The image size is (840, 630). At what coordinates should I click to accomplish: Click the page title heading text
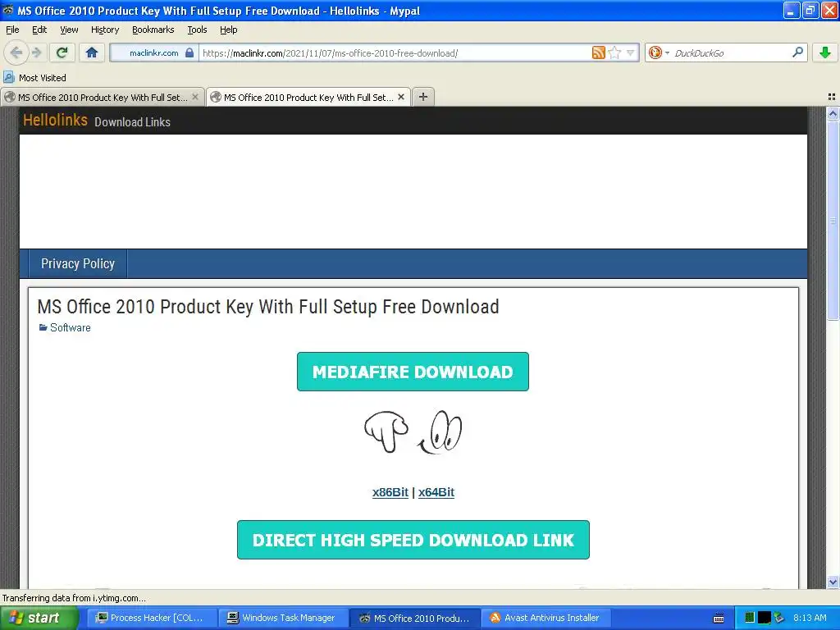pos(268,307)
